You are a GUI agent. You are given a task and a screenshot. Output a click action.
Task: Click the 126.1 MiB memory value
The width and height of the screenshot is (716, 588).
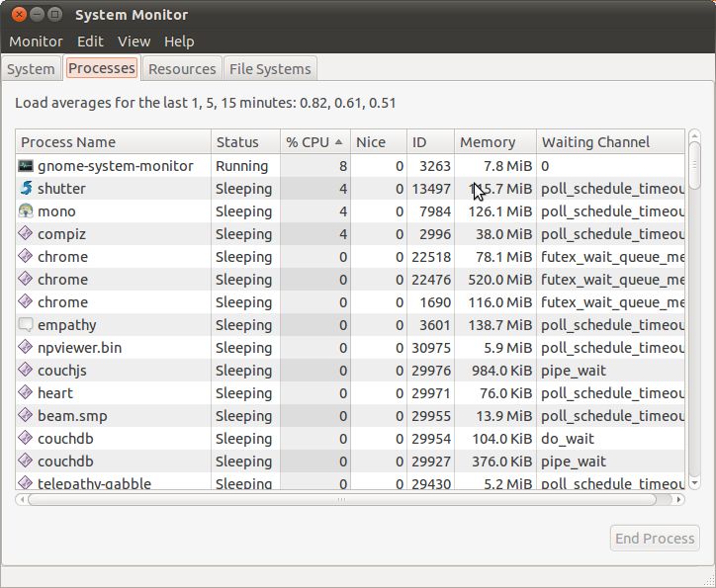pyautogui.click(x=500, y=211)
